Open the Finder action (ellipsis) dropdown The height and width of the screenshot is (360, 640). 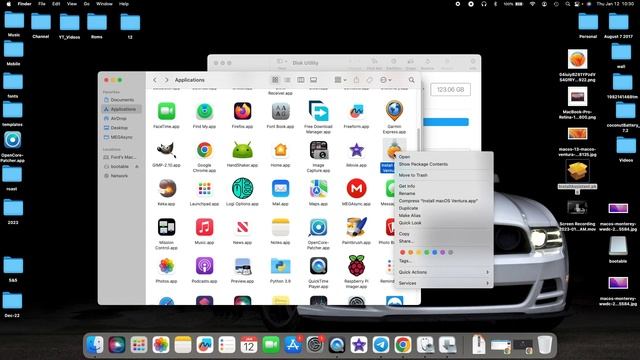click(385, 80)
